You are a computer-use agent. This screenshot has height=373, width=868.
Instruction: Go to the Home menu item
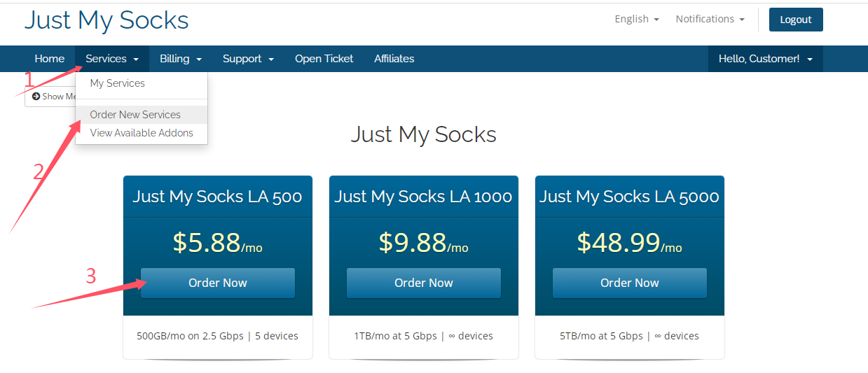[x=50, y=59]
